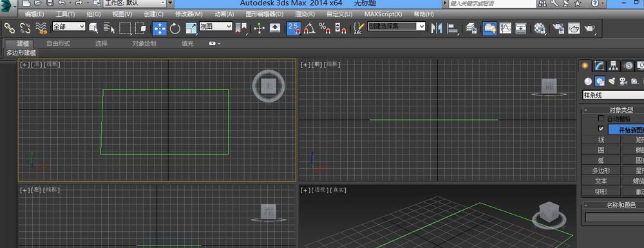Open the 样条线 shape category dropdown
This screenshot has width=644, height=248.
[613, 95]
